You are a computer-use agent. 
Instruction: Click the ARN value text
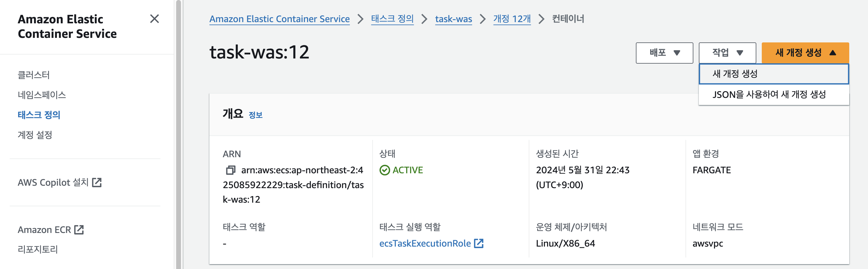293,185
